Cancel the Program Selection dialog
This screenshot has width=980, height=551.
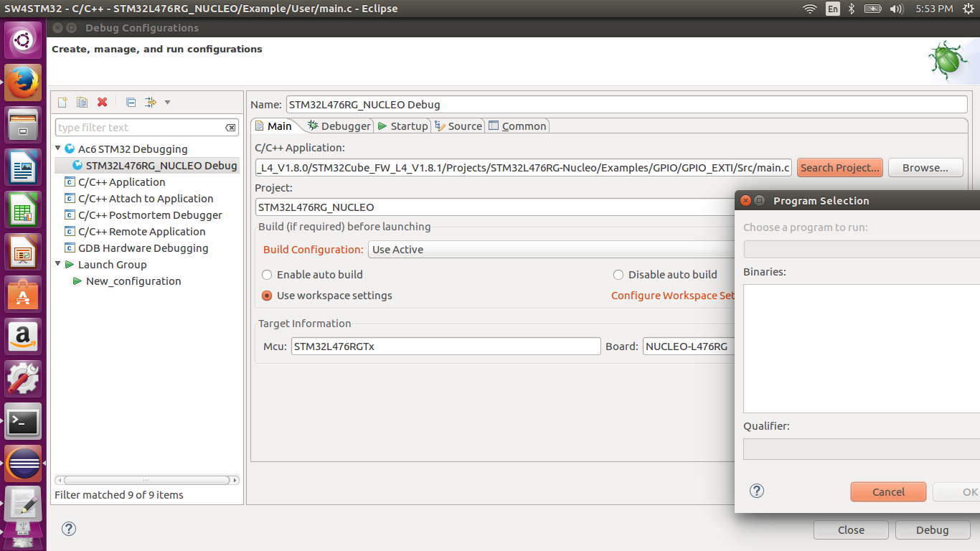coord(888,492)
